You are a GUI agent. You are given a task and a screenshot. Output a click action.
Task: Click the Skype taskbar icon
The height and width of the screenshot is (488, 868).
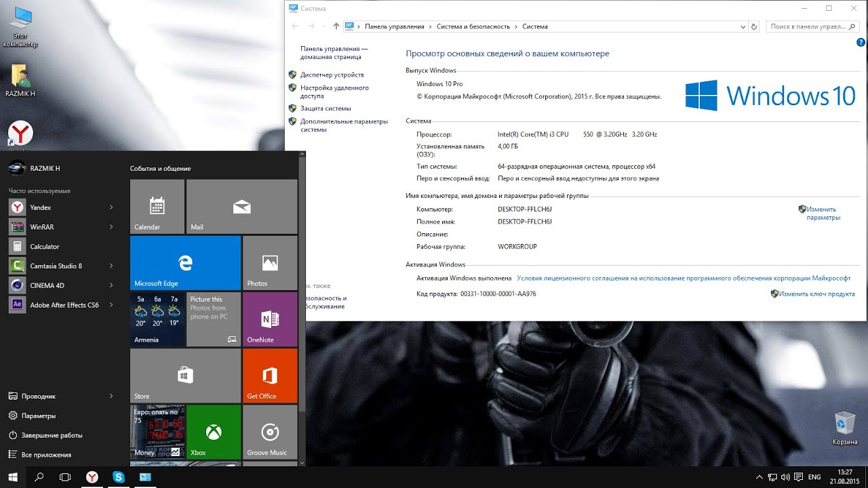click(119, 477)
